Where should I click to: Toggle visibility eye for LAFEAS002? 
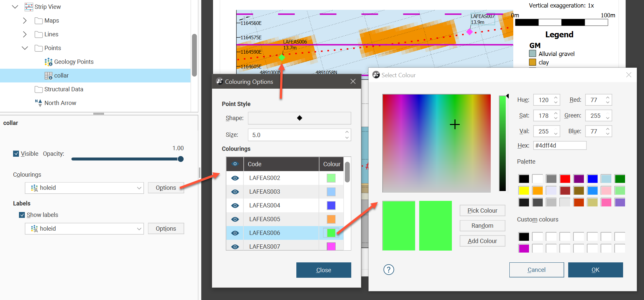coord(235,178)
